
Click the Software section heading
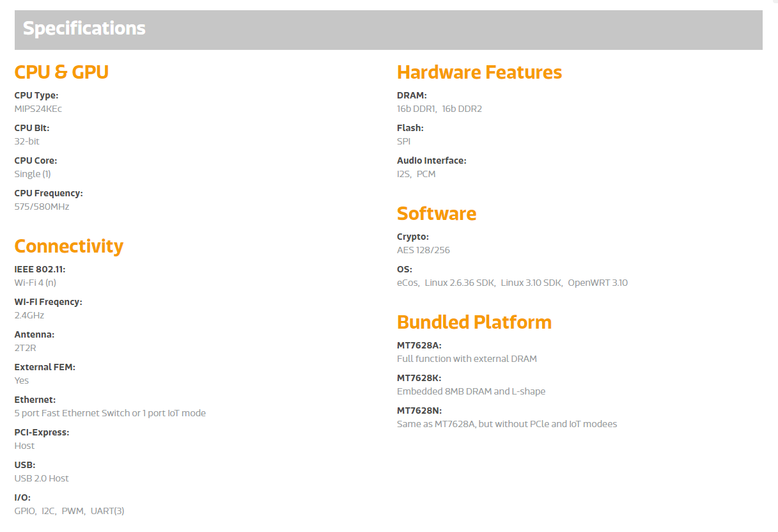437,214
